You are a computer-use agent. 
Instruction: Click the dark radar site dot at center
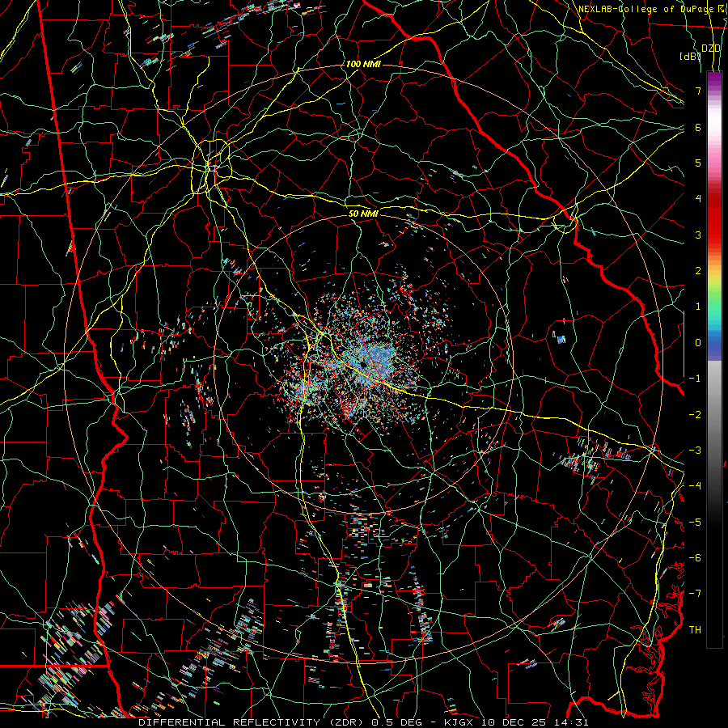click(x=363, y=365)
